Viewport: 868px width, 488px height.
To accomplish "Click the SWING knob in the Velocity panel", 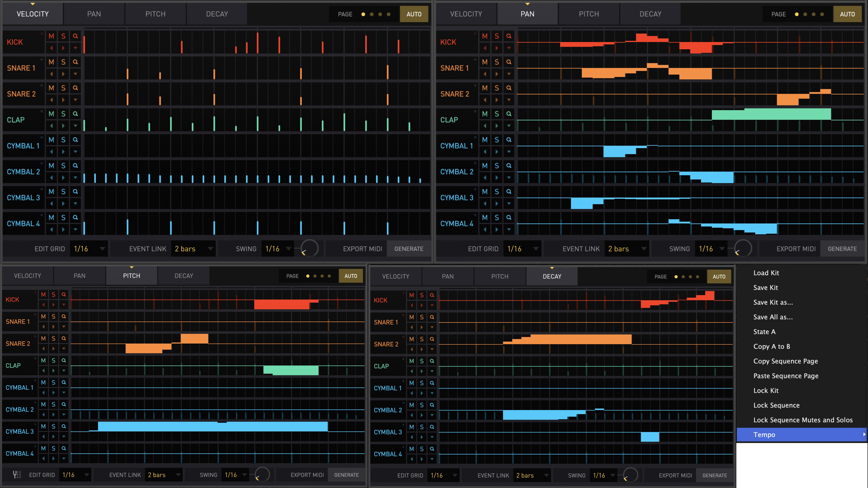I will 309,249.
